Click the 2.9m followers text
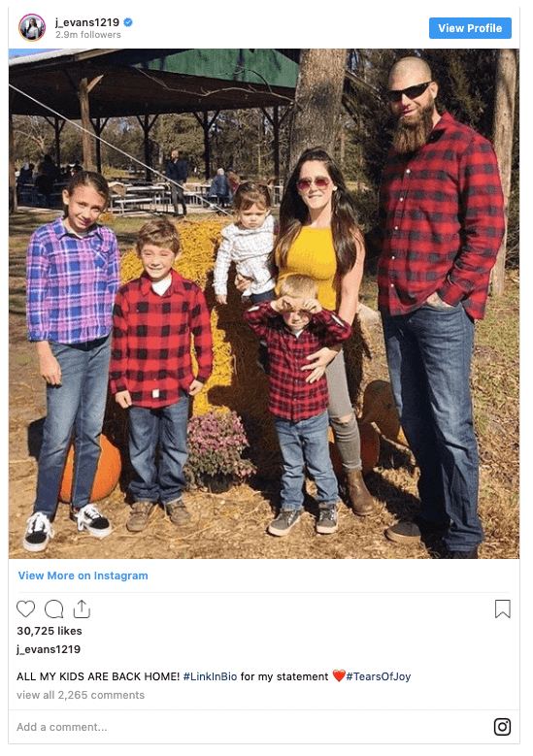The height and width of the screenshot is (756, 533). point(87,35)
